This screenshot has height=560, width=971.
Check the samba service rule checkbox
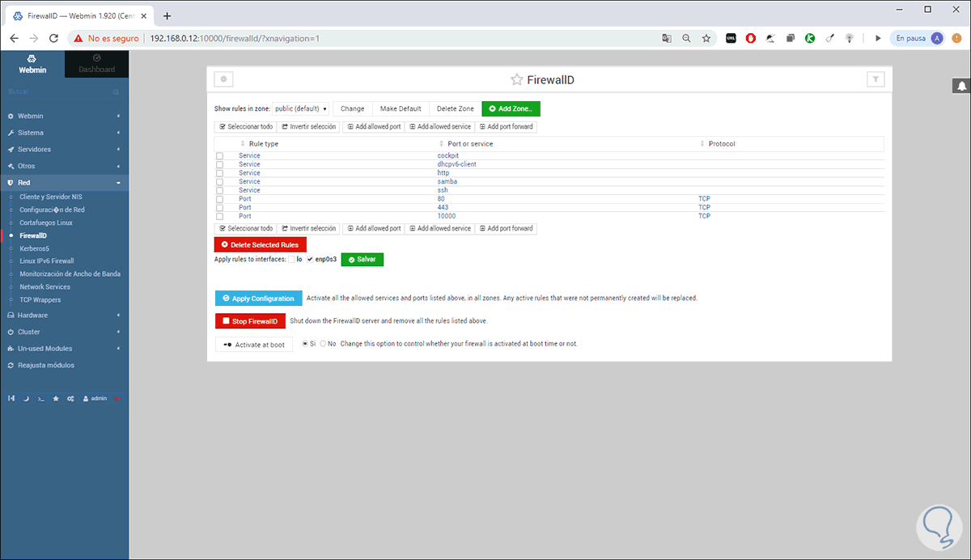point(219,182)
